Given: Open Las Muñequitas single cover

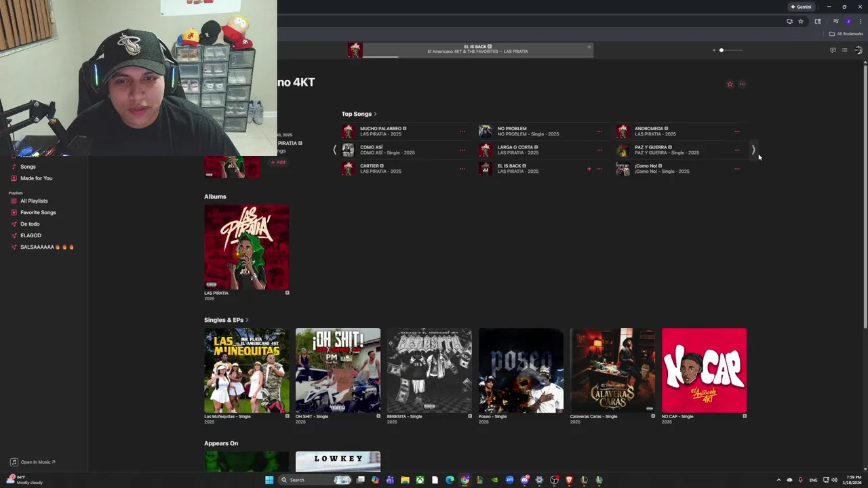Looking at the screenshot, I should click(x=246, y=370).
